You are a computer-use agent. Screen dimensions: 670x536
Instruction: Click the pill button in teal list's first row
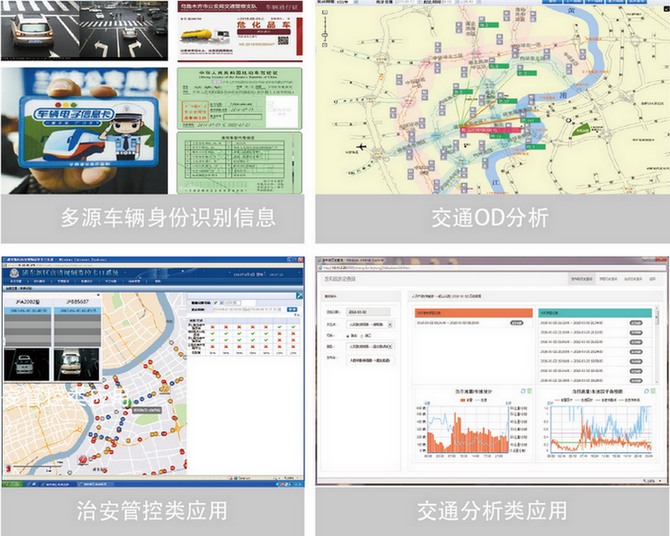click(x=636, y=323)
